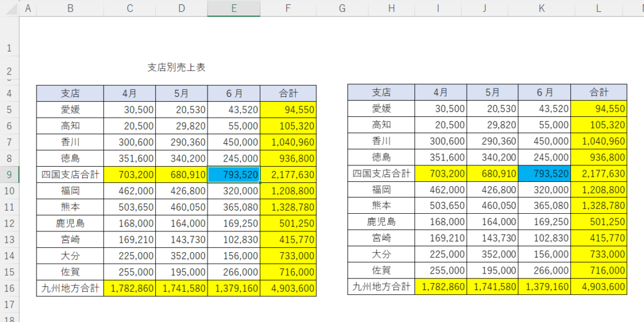Select column L header
This screenshot has height=322, width=644.
click(599, 8)
